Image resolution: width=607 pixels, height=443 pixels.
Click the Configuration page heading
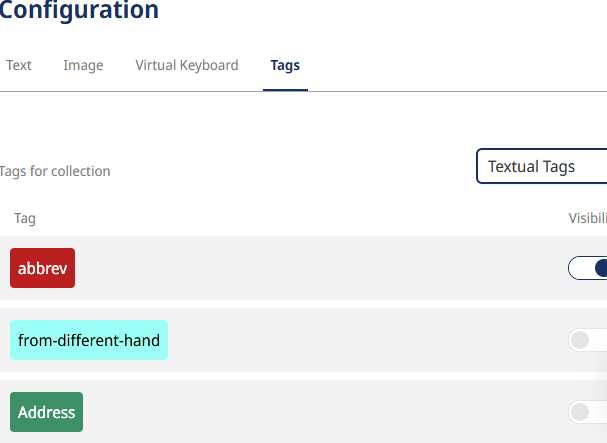tap(80, 12)
